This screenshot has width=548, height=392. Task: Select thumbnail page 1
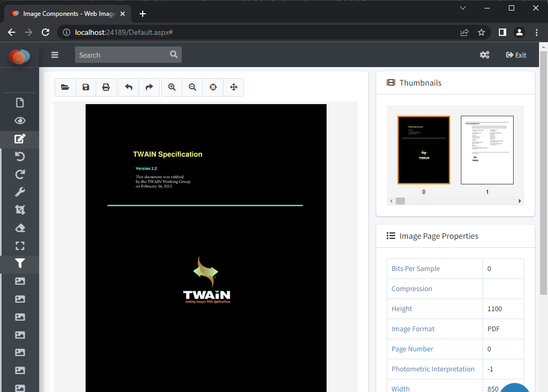[487, 150]
